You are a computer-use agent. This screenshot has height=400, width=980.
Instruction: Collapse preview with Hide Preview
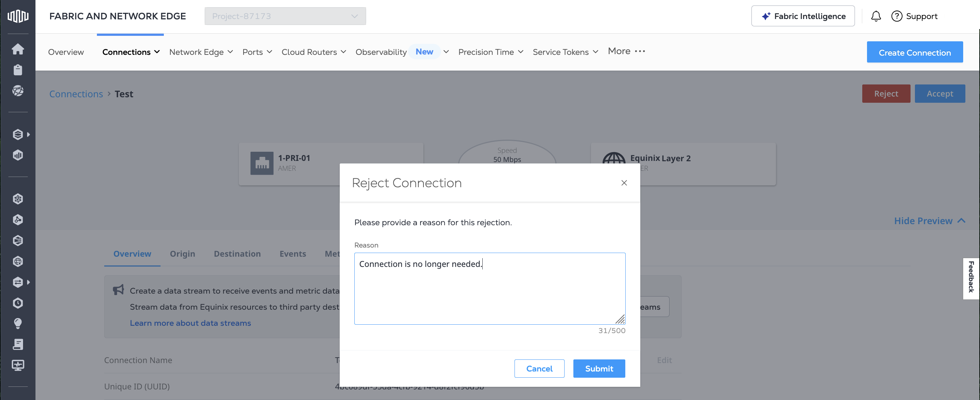pyautogui.click(x=929, y=221)
